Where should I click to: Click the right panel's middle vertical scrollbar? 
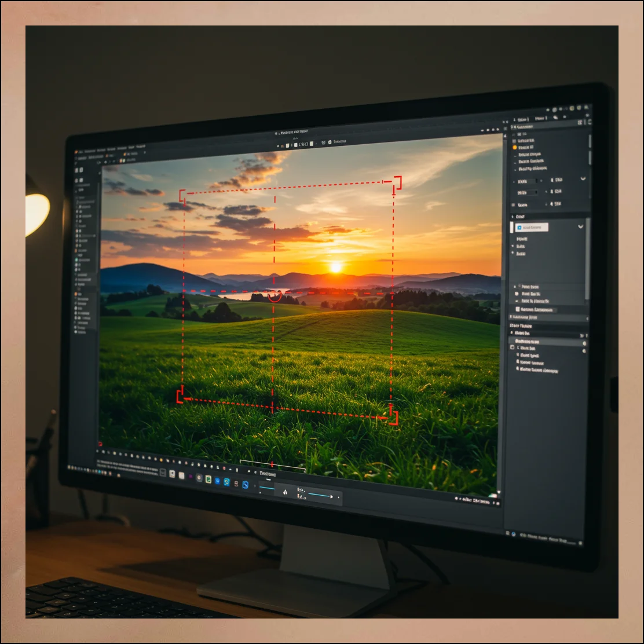pos(587,259)
